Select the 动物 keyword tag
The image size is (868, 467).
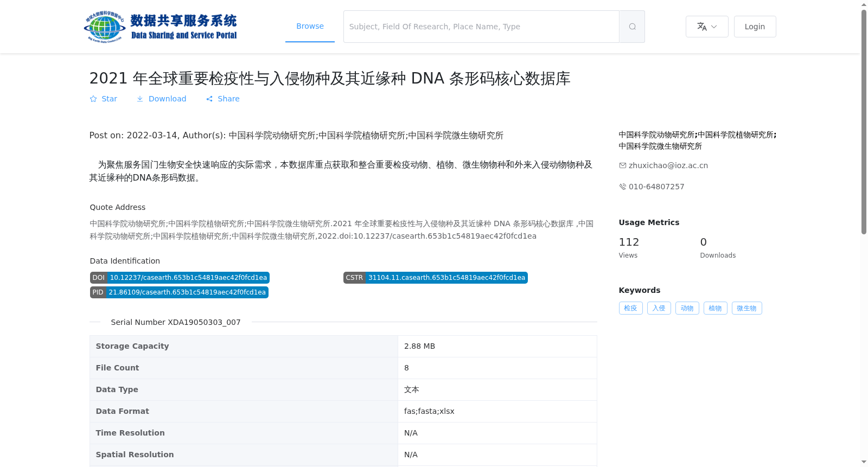pos(687,308)
